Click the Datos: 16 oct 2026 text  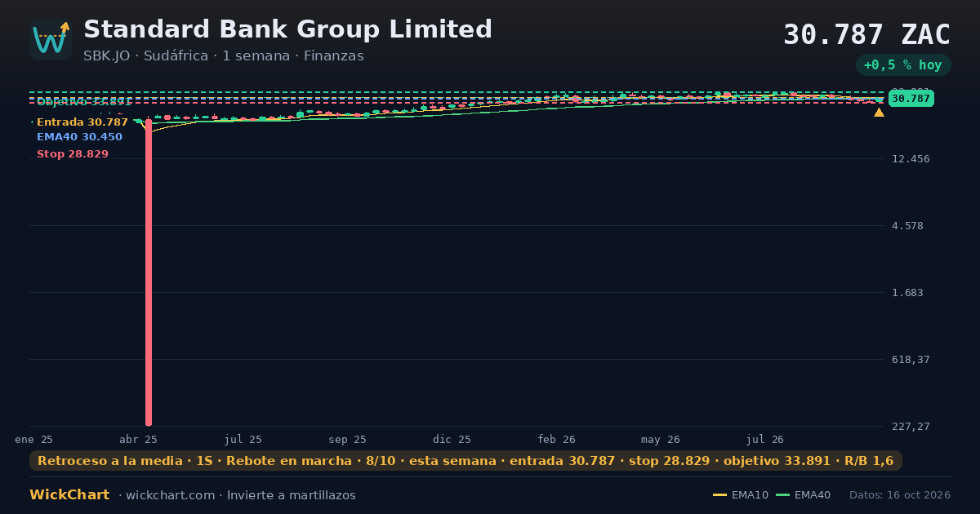pyautogui.click(x=900, y=495)
